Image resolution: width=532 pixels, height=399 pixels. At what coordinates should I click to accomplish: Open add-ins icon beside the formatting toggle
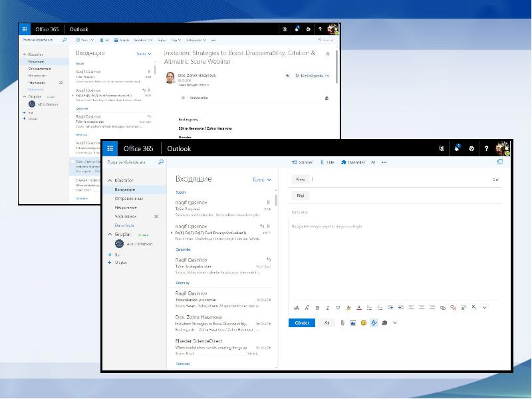[384, 323]
